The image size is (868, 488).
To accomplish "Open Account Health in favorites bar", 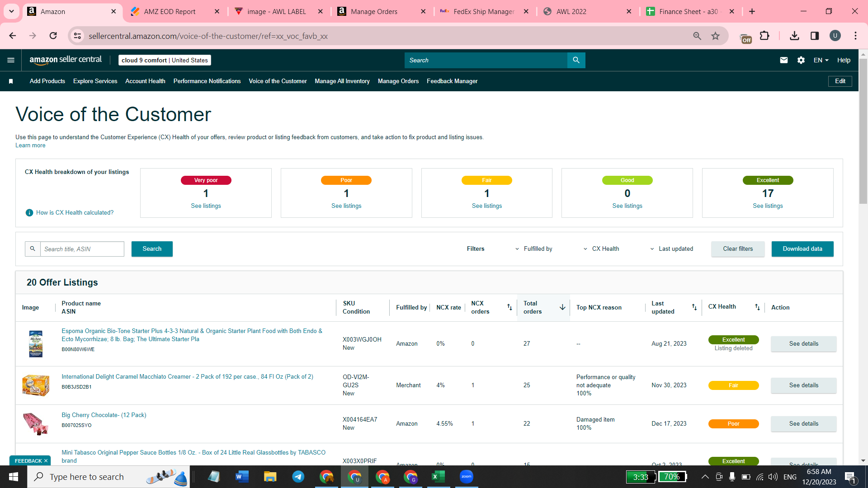I will [x=145, y=81].
